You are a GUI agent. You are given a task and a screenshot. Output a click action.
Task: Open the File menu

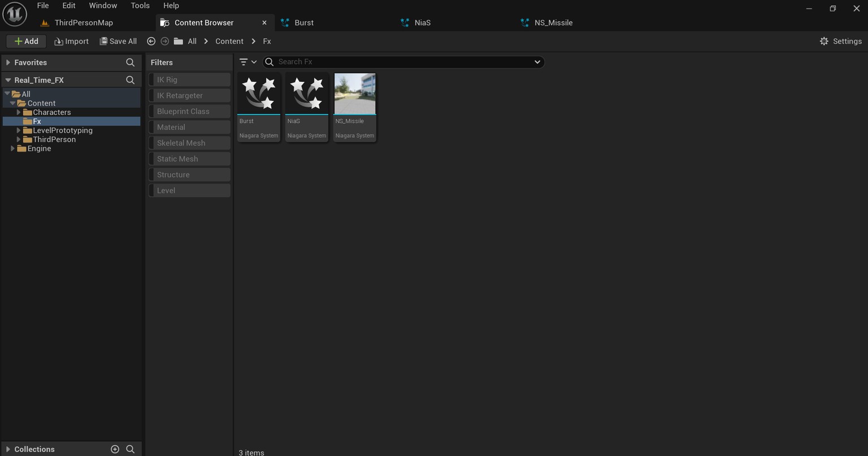[x=43, y=6]
